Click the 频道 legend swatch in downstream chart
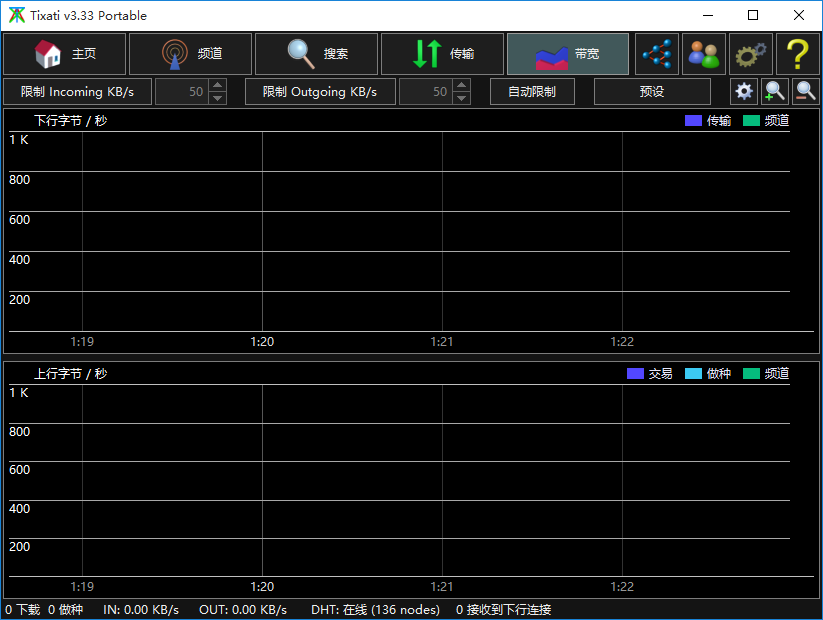The image size is (823, 620). click(x=751, y=121)
